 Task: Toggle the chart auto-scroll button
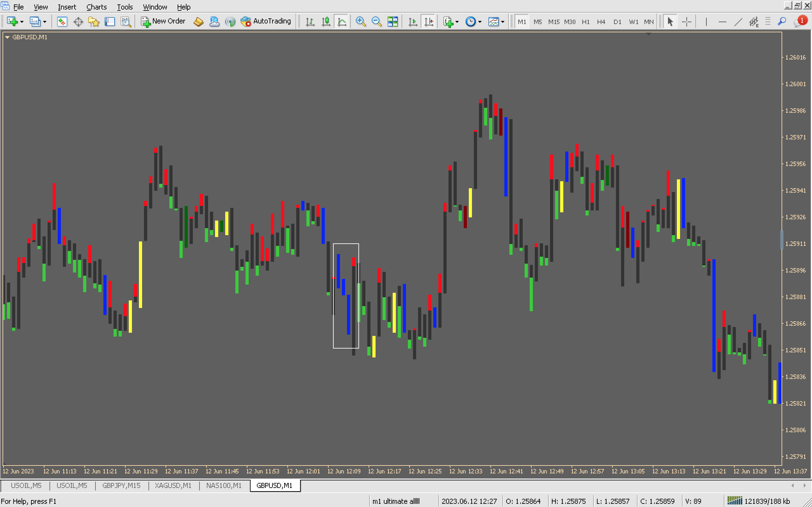pyautogui.click(x=413, y=22)
